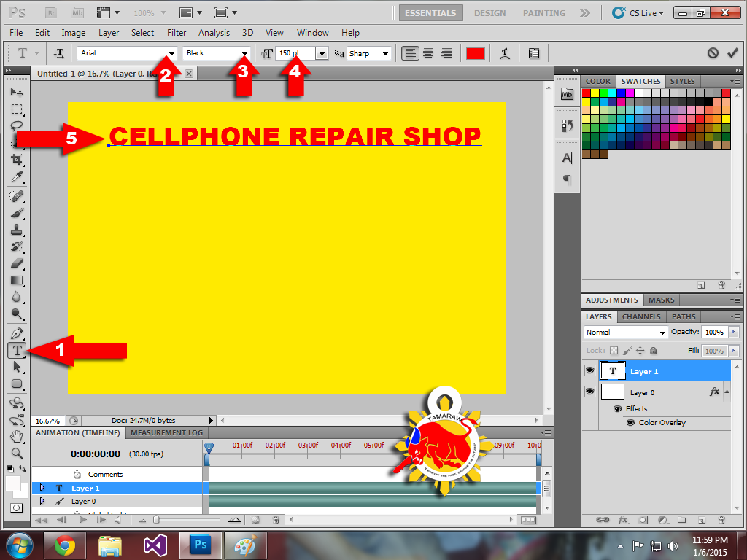Pick the Zoom tool in toolbox
Screen dimensions: 747x560
coord(17,454)
